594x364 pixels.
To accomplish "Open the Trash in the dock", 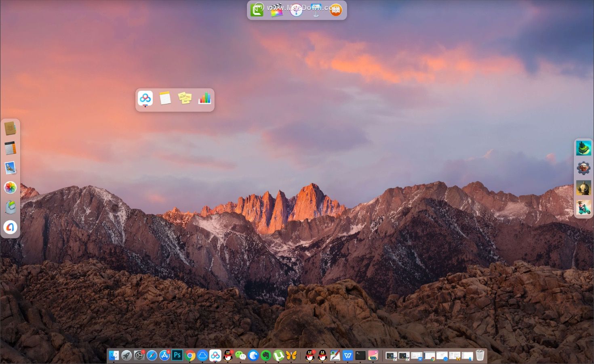I will pyautogui.click(x=480, y=355).
